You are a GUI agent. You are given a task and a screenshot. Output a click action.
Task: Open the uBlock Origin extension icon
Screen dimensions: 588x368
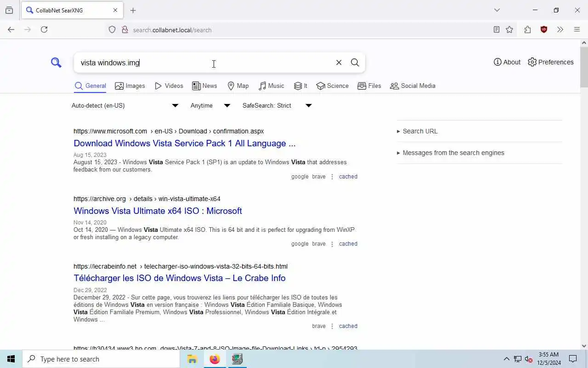(x=544, y=29)
